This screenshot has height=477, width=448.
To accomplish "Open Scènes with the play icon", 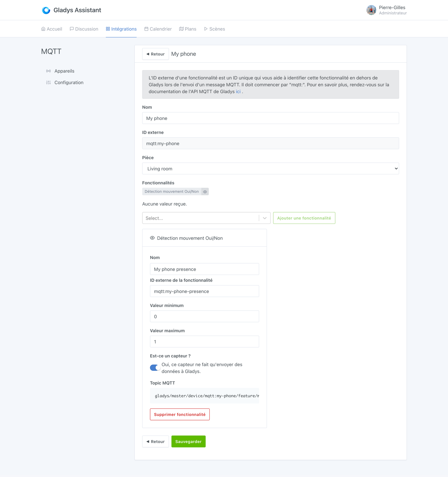I will coord(206,29).
